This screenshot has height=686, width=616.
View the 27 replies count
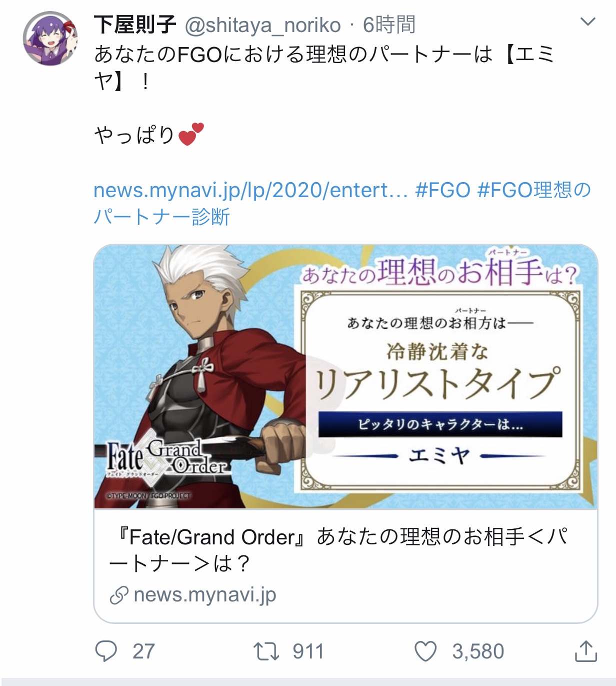(x=143, y=651)
